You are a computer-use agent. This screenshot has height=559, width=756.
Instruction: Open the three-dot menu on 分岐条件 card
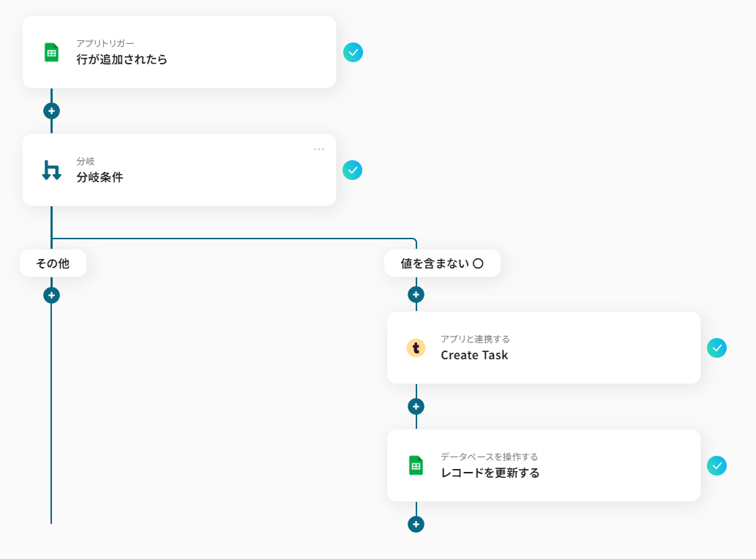click(x=319, y=149)
